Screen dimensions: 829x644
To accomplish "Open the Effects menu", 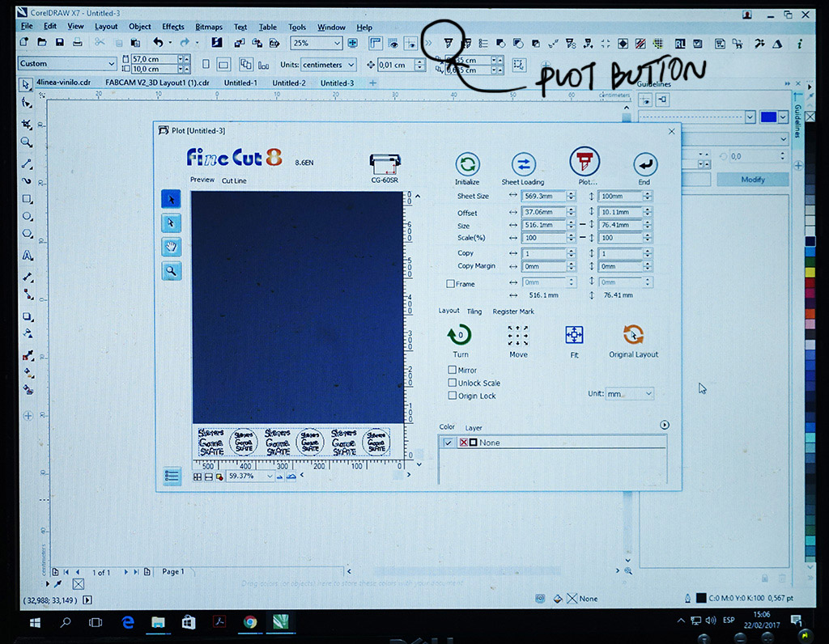I will click(x=173, y=27).
